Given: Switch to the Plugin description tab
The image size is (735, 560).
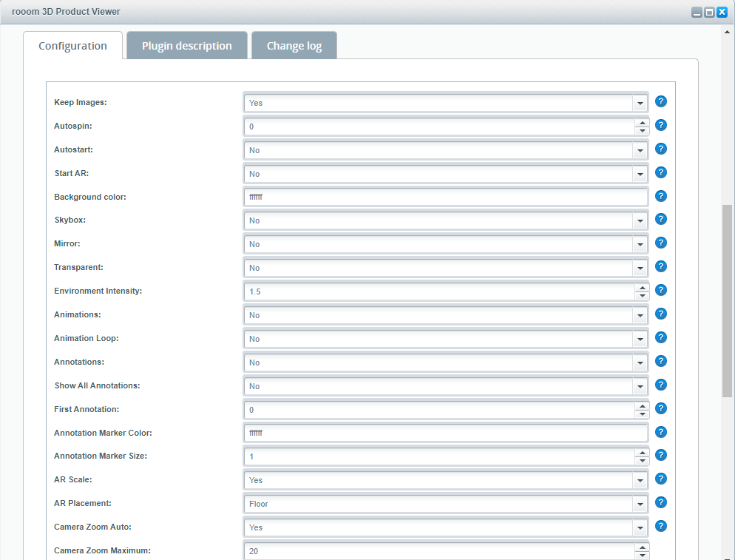Looking at the screenshot, I should [x=186, y=46].
